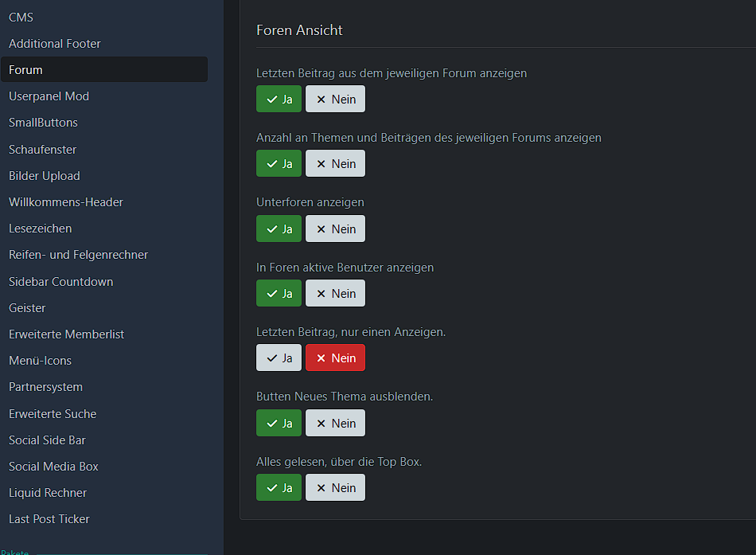Click Nein under 'Butten Neues Thema ausblenden'
Screen dimensions: 756x555
(335, 424)
